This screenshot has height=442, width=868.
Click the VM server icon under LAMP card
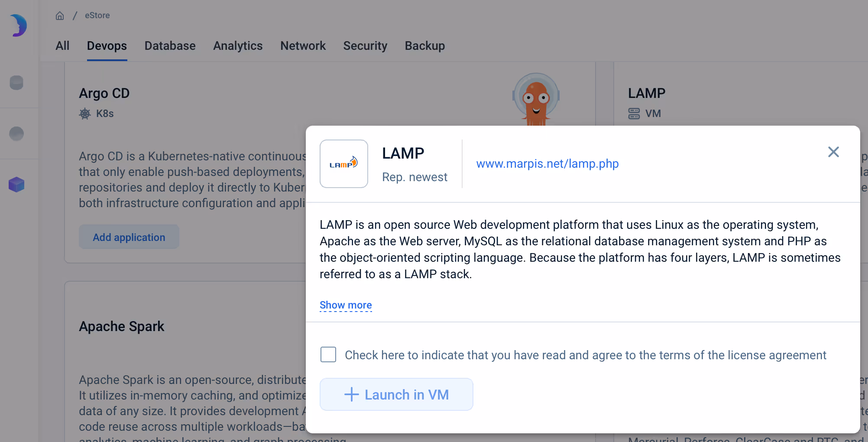pos(634,114)
